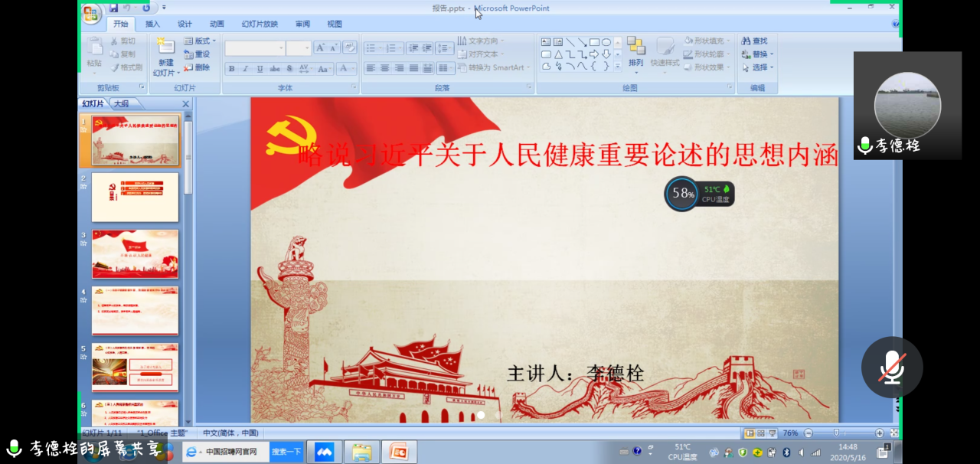The height and width of the screenshot is (464, 980).
Task: Open the 版式 layout dropdown
Action: (x=201, y=41)
